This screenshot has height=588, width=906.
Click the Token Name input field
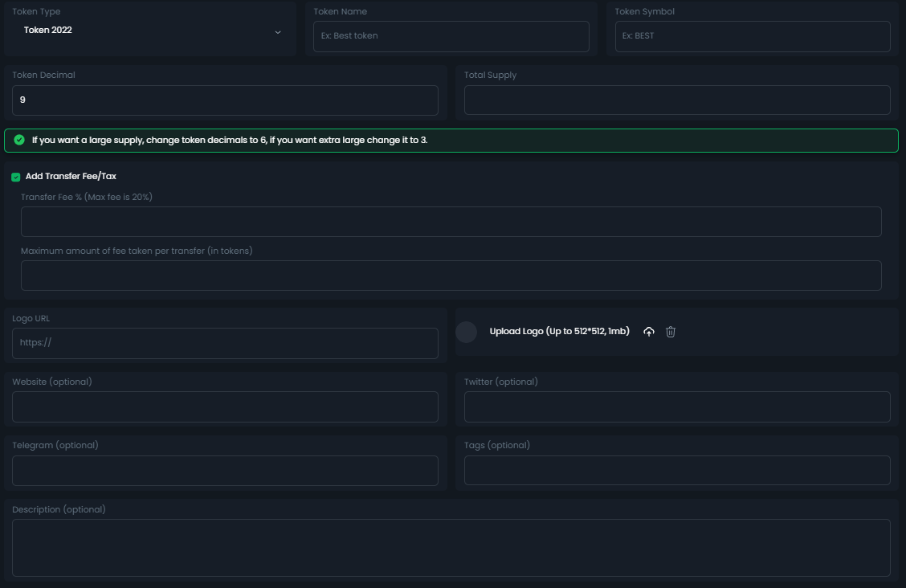(x=451, y=36)
